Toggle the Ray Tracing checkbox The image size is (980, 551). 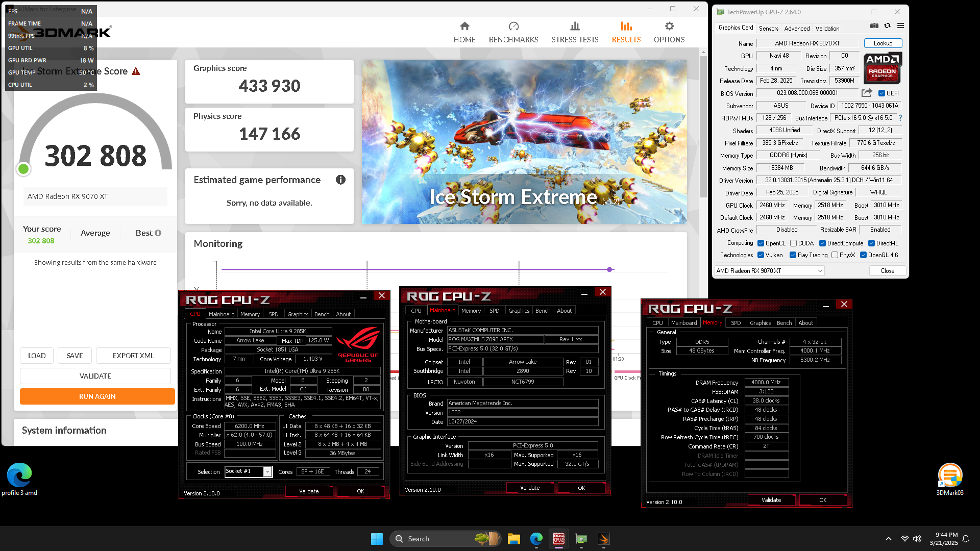pos(793,255)
